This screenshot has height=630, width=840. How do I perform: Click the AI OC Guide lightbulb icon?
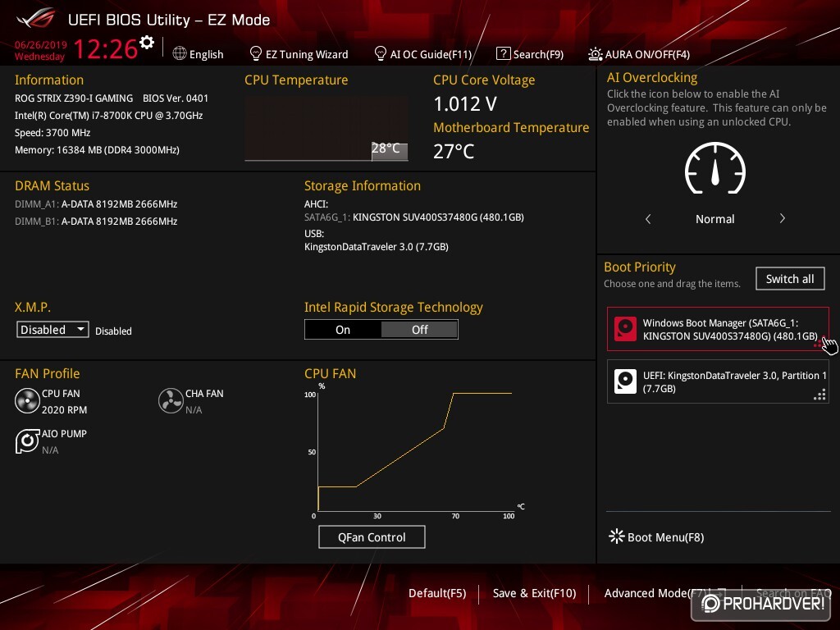(381, 53)
